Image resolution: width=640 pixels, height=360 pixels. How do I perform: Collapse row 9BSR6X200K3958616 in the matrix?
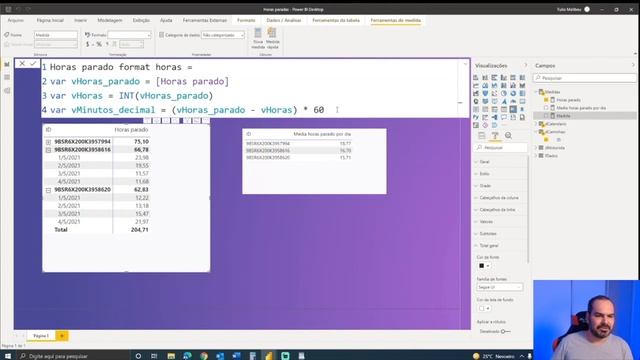click(48, 150)
